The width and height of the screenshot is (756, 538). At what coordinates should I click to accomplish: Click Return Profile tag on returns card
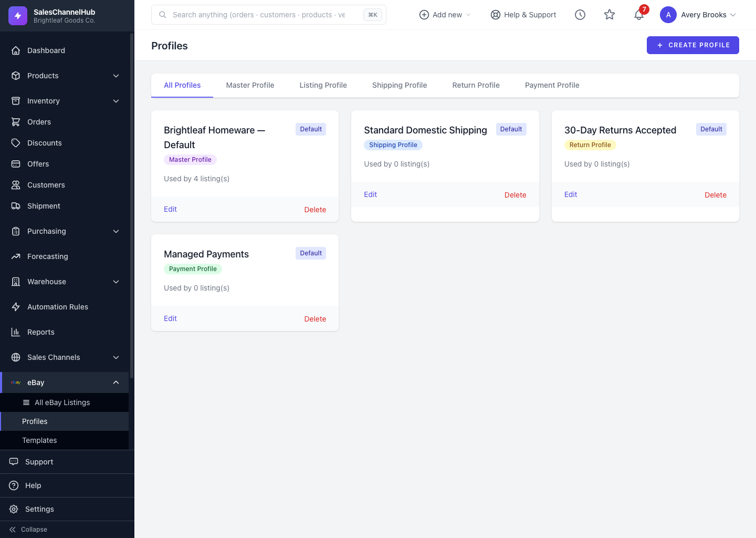590,145
